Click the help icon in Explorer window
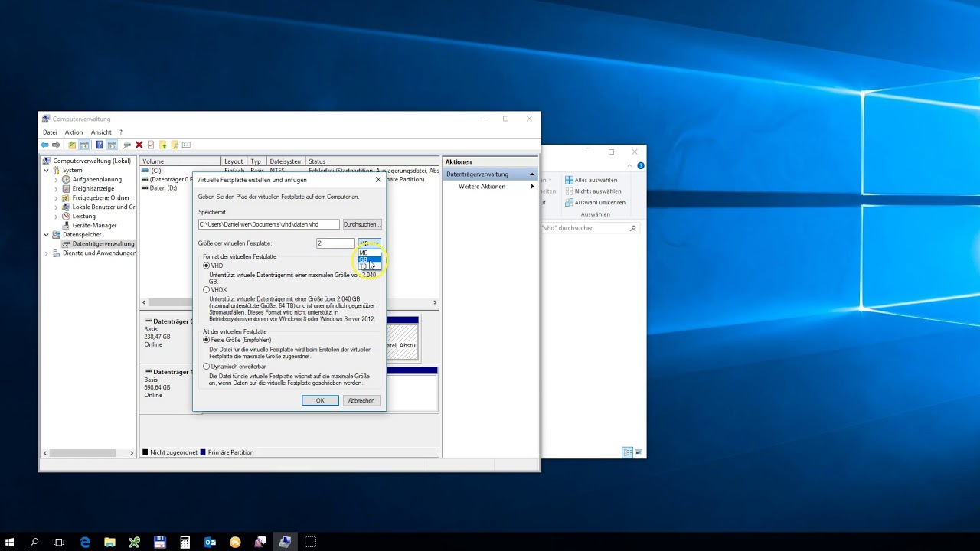Image resolution: width=980 pixels, height=551 pixels. pos(641,165)
